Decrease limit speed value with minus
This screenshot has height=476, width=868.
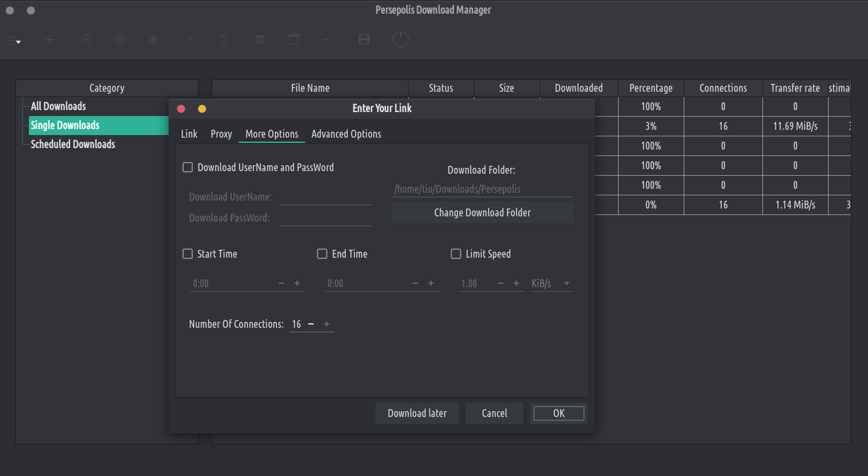501,283
